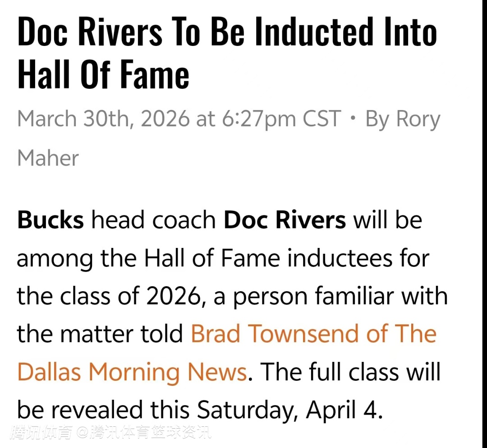Click bold Doc Rivers name in paragraph
This screenshot has height=448, width=487.
click(x=285, y=220)
